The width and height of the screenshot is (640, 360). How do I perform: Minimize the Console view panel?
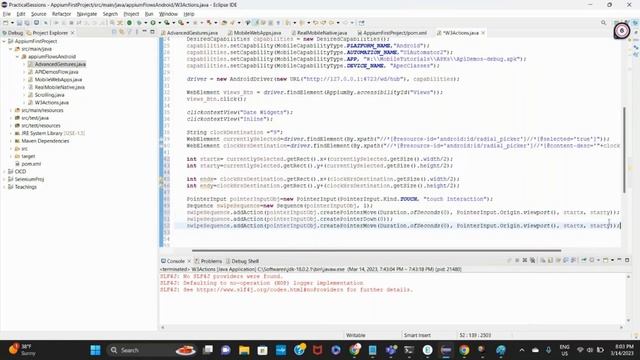pos(619,260)
